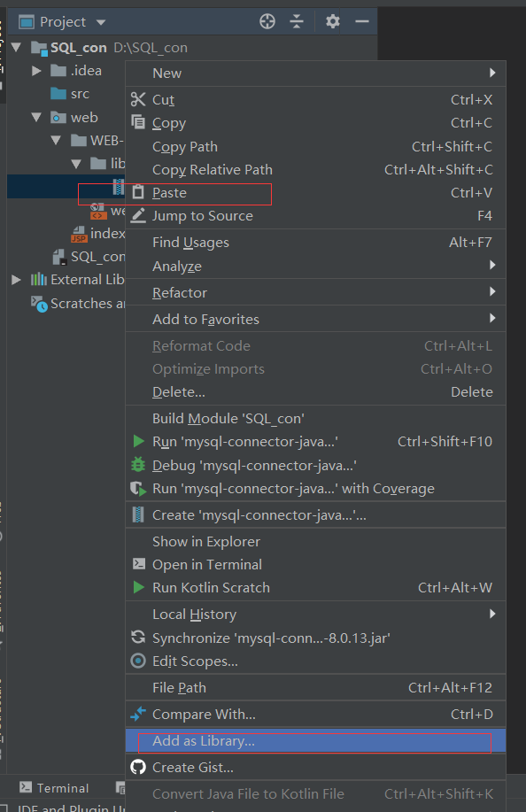Collapse the web folder arrow
This screenshot has width=526, height=812.
click(x=36, y=118)
